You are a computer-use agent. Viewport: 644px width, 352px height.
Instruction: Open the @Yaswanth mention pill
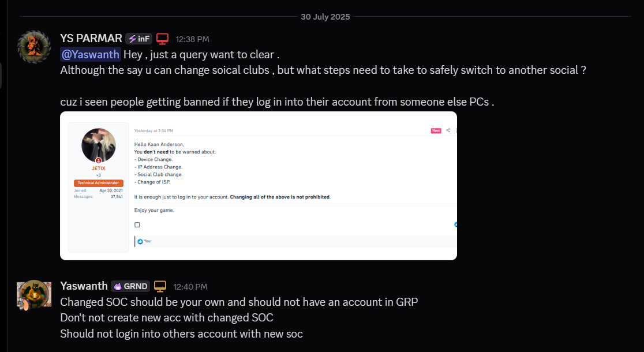90,54
